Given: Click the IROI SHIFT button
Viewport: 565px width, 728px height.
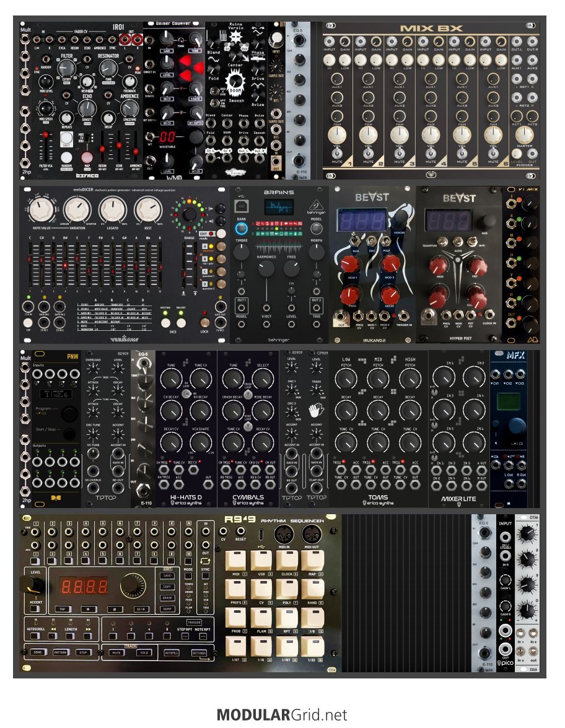Looking at the screenshot, I should pos(66,139).
